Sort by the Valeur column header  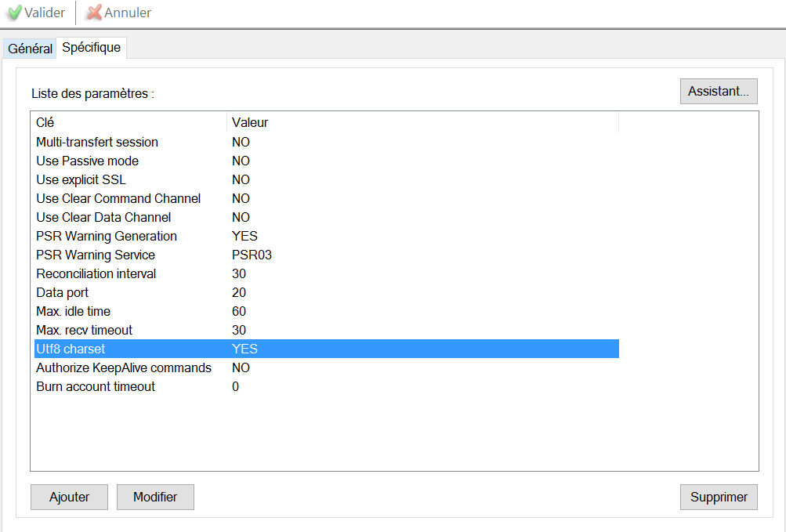pyautogui.click(x=422, y=123)
